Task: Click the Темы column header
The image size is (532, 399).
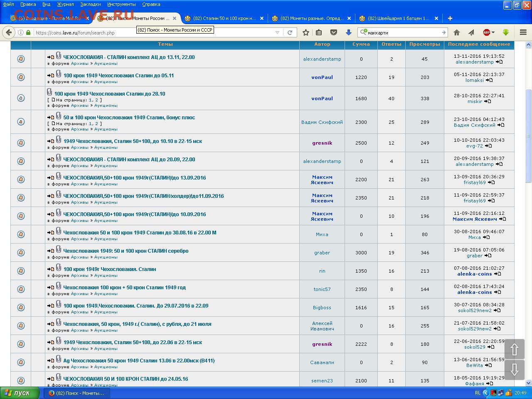Action: 165,44
